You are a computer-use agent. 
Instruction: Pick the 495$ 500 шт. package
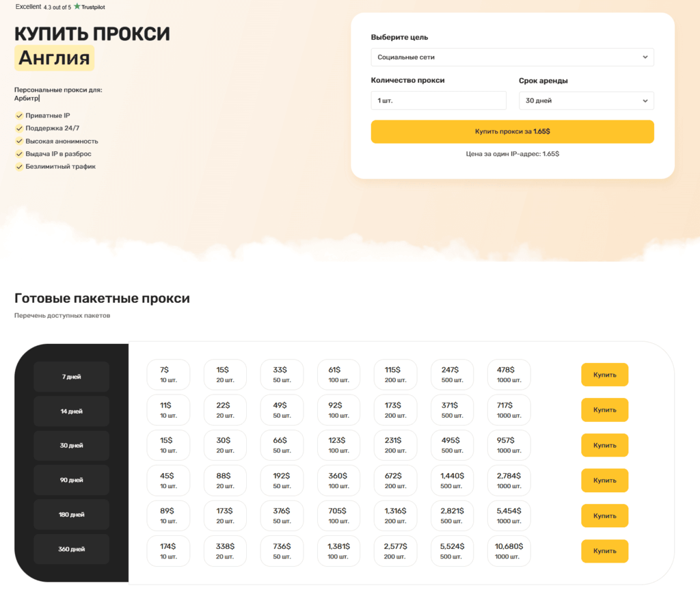[453, 445]
